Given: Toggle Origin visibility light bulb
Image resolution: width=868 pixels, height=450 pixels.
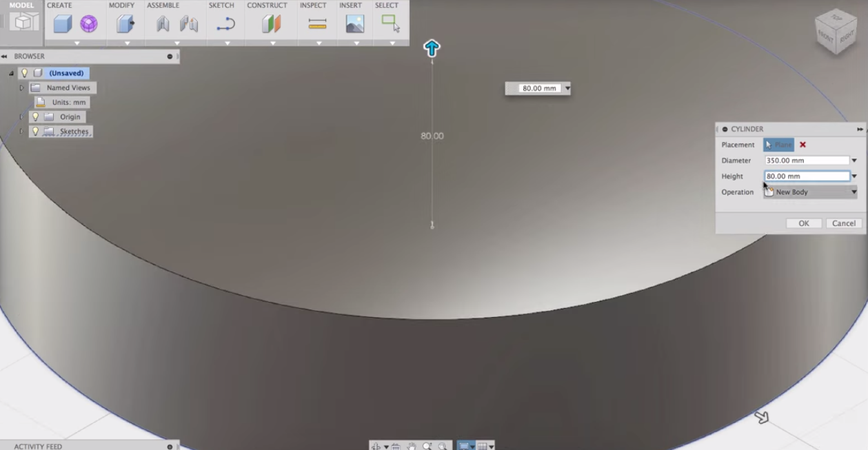Looking at the screenshot, I should [34, 116].
